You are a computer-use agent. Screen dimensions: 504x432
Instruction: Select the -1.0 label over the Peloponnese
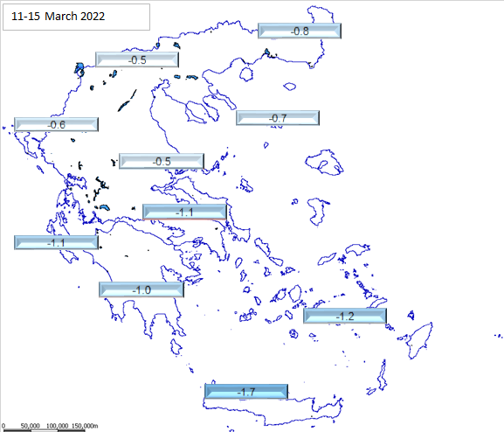point(142,289)
